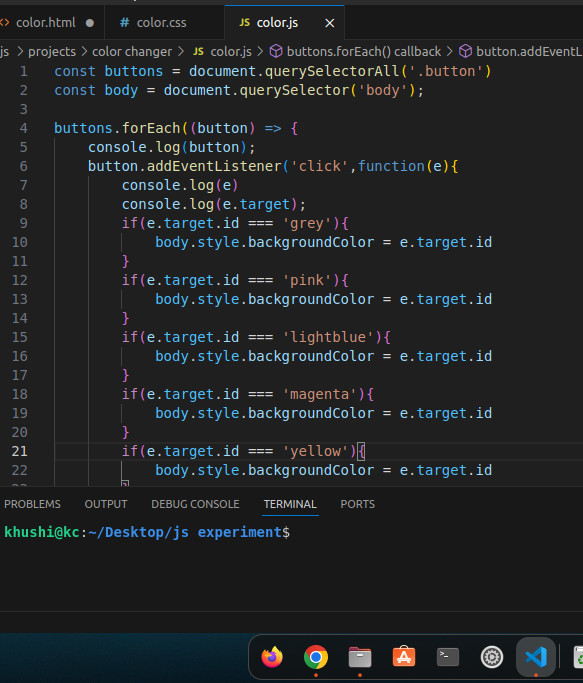Open button.addEventListener breadcrumb
Viewport: 583px width, 683px height.
[529, 52]
